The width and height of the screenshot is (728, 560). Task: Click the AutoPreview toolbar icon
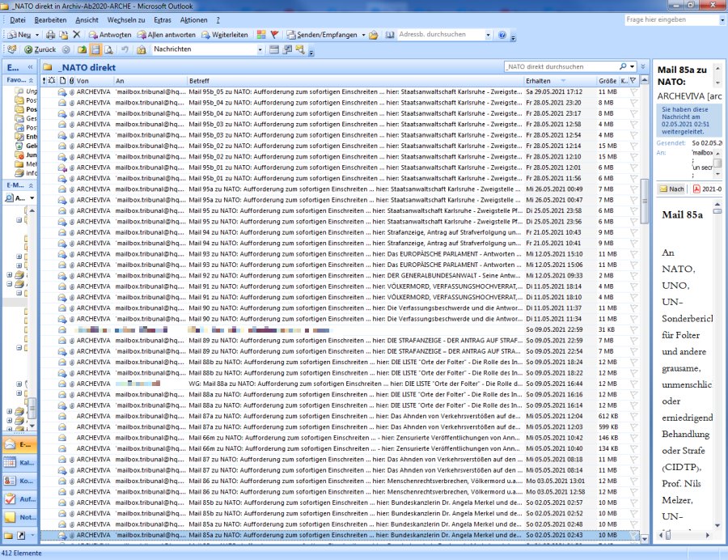click(300, 49)
